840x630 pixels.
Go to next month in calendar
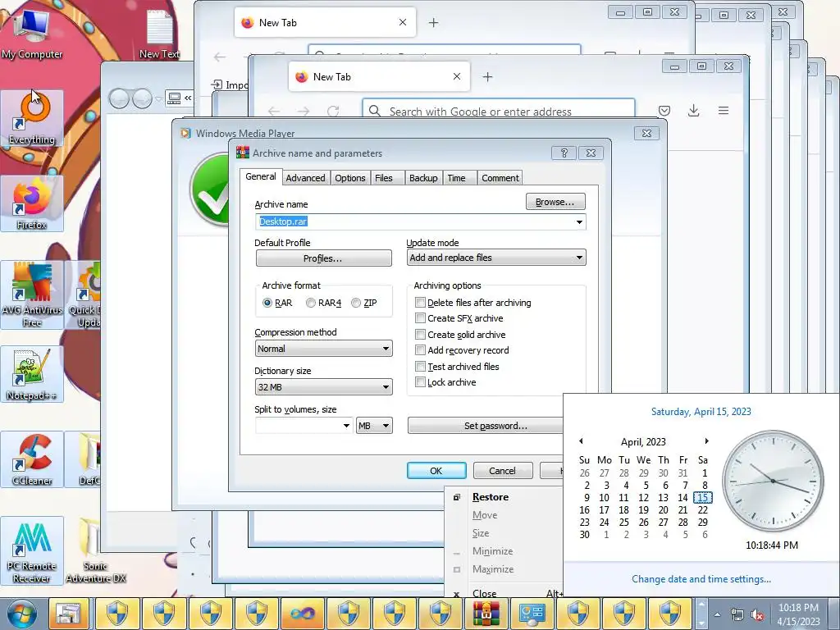[706, 441]
